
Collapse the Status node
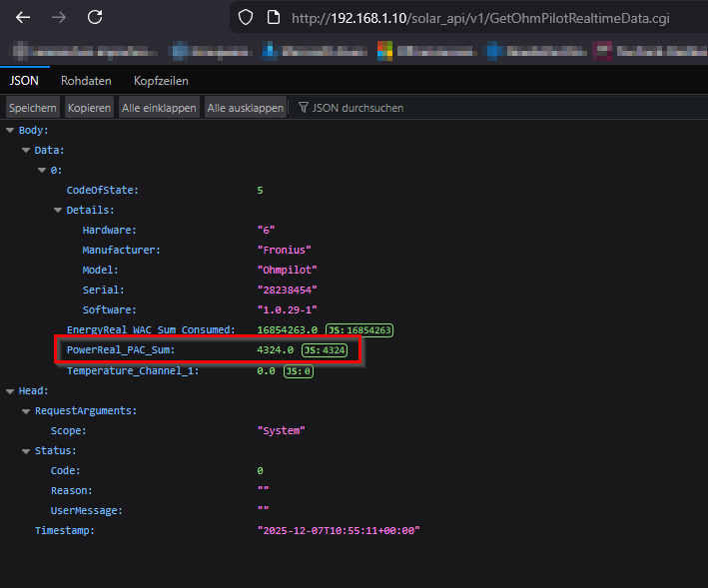point(27,451)
